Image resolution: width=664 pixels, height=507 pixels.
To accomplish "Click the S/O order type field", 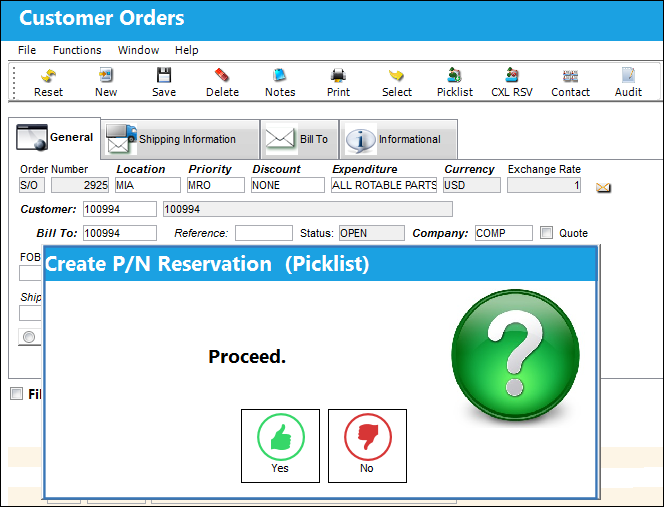I will (x=32, y=185).
